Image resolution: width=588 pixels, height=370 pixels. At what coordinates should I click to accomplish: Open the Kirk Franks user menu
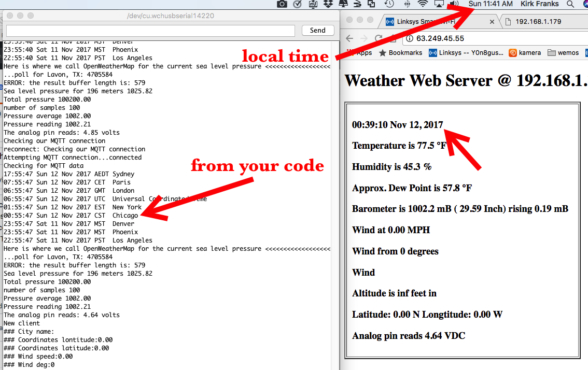[540, 4]
